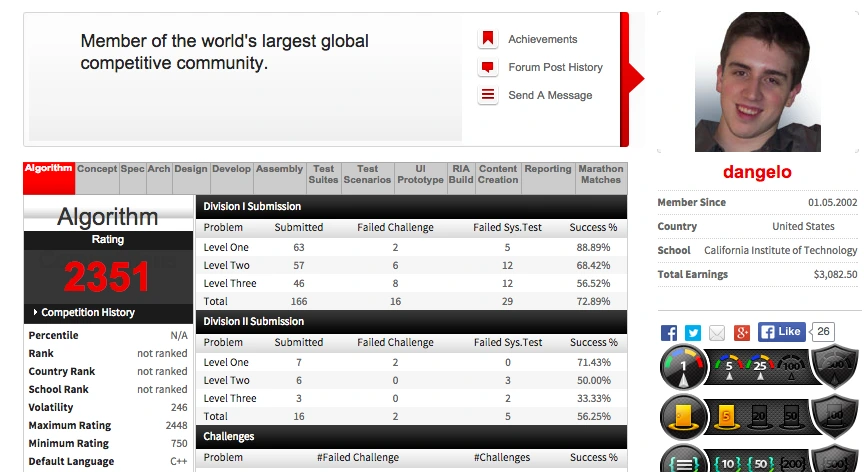The height and width of the screenshot is (472, 864).
Task: Click Division I Total submitted value 166
Action: pos(299,302)
